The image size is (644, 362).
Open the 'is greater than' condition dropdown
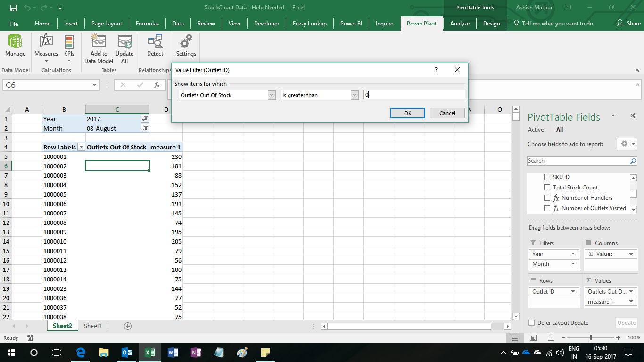point(355,95)
